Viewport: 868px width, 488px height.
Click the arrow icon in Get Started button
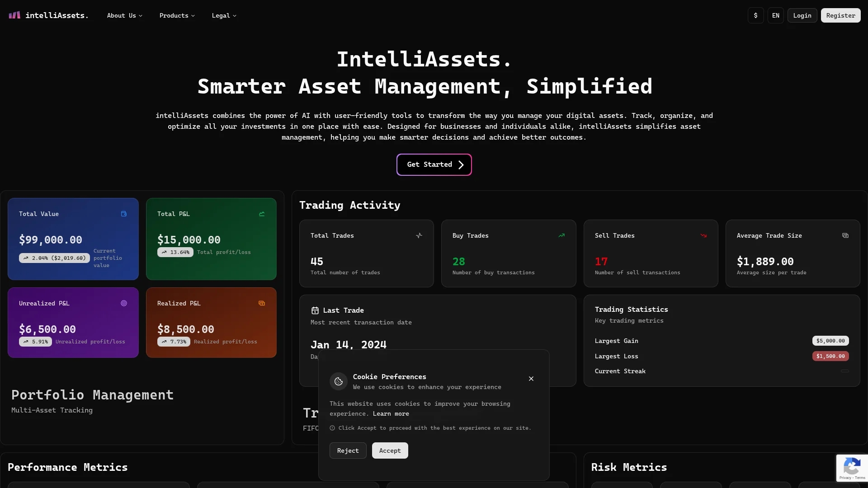(461, 165)
